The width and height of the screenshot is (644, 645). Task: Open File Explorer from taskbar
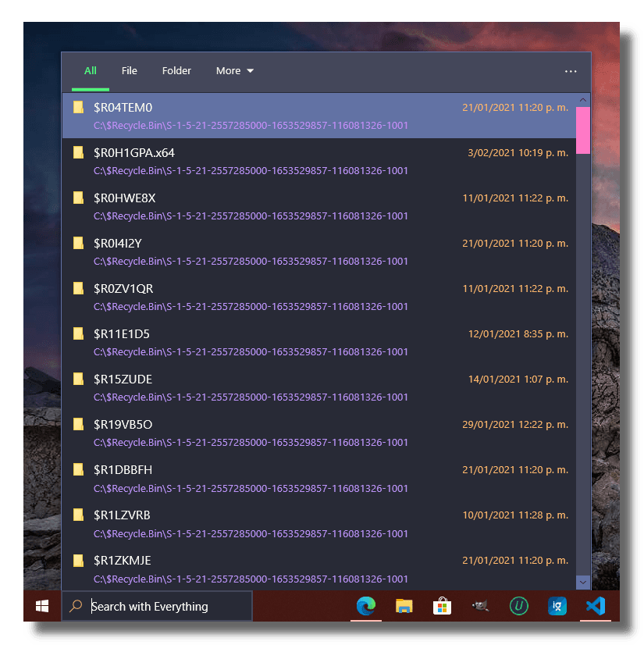click(404, 606)
